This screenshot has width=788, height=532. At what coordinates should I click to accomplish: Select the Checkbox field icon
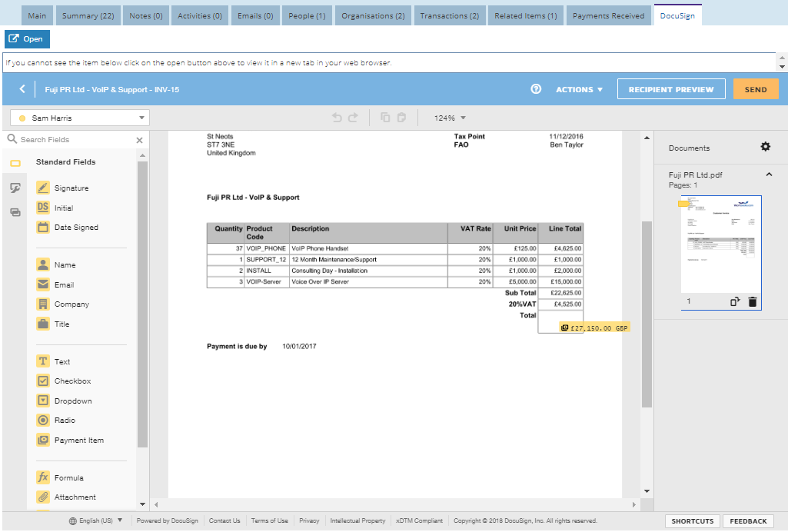pos(43,381)
